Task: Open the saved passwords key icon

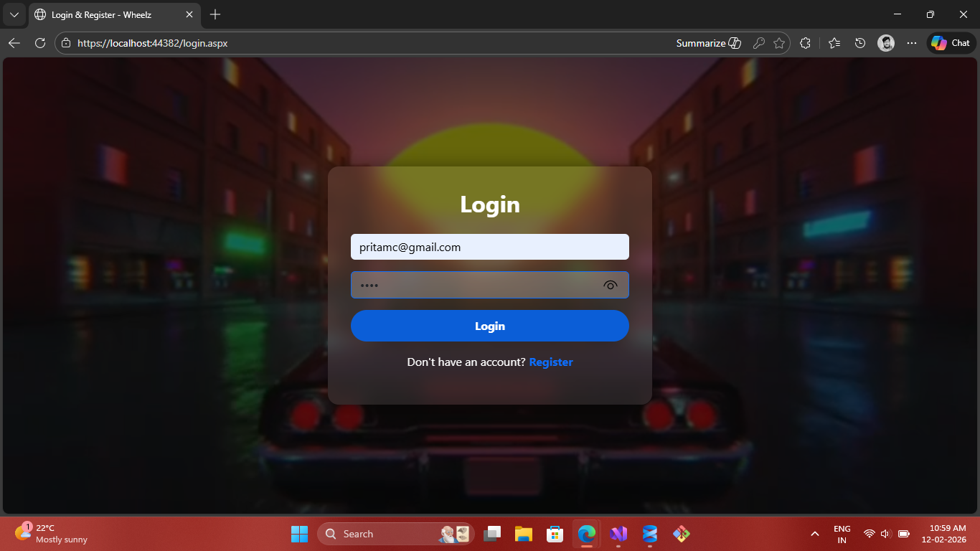Action: (x=758, y=43)
